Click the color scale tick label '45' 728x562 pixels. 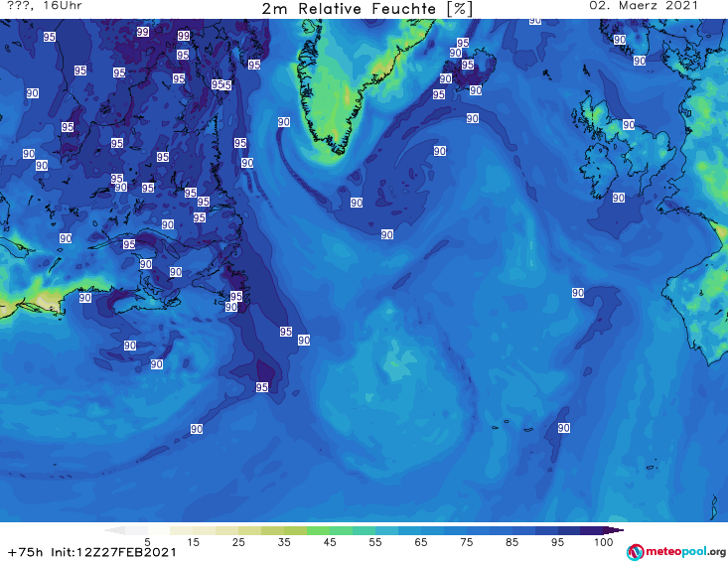pos(330,542)
